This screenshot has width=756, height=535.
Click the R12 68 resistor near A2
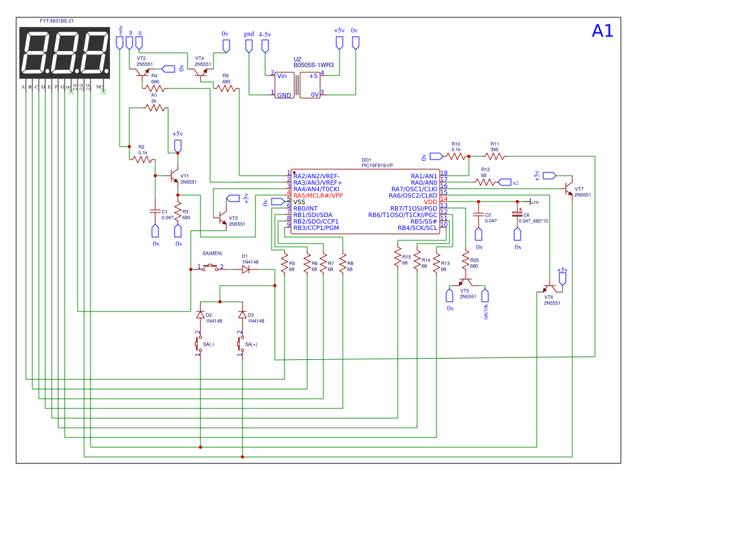pyautogui.click(x=485, y=182)
